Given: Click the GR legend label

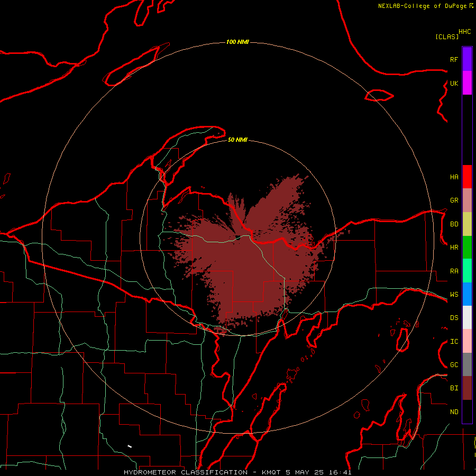Looking at the screenshot, I should click(454, 200).
